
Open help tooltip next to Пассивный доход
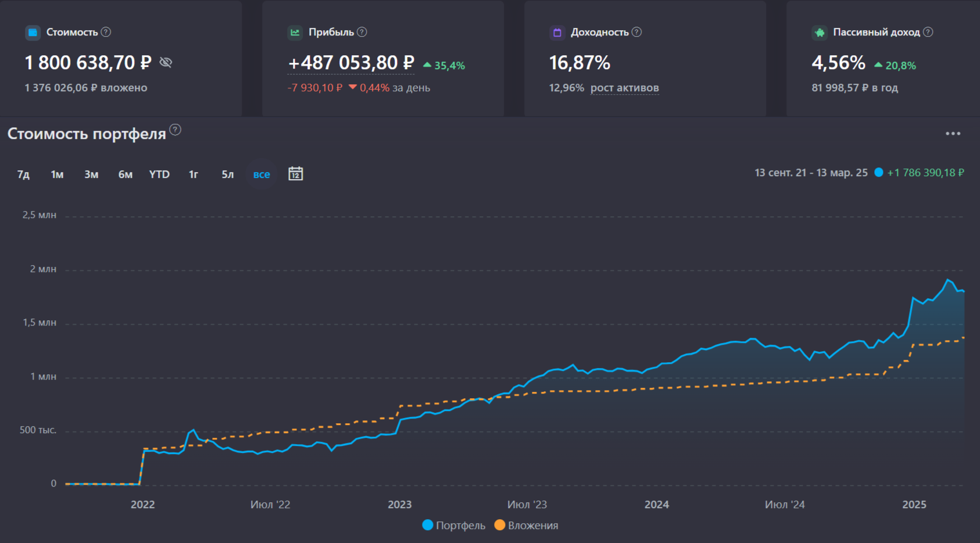tap(928, 32)
